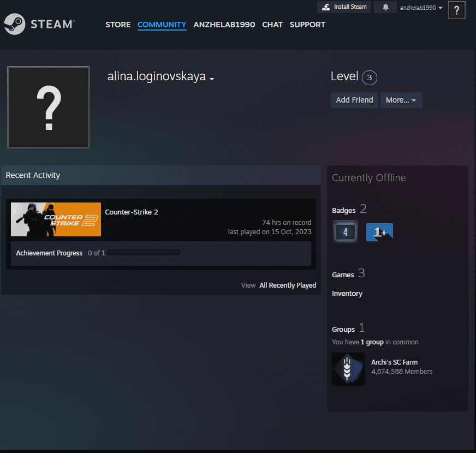The width and height of the screenshot is (476, 453).
Task: Open the More... dropdown
Action: [401, 100]
